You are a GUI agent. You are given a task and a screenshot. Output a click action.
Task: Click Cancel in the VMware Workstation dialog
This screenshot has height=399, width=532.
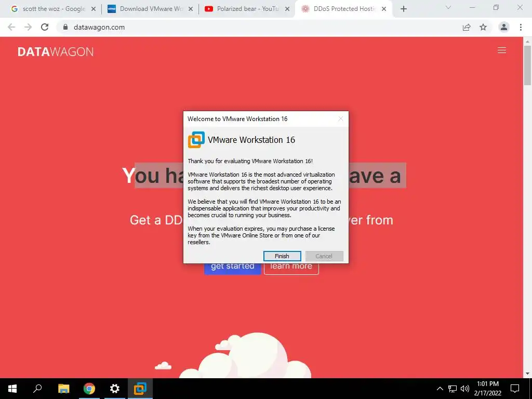pyautogui.click(x=324, y=256)
